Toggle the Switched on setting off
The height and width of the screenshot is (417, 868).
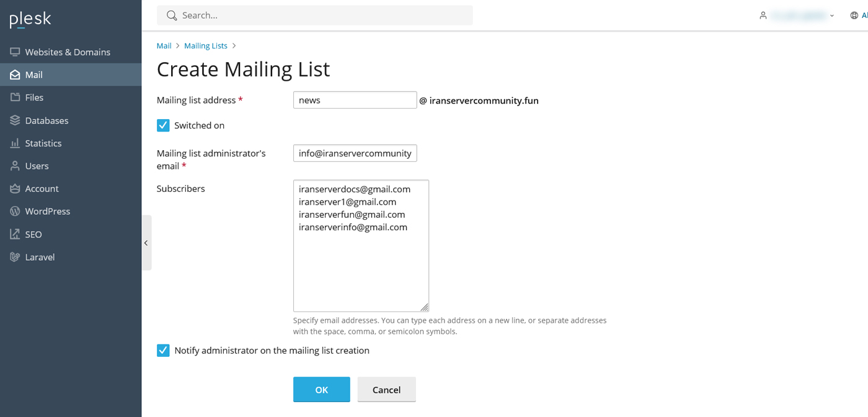163,125
